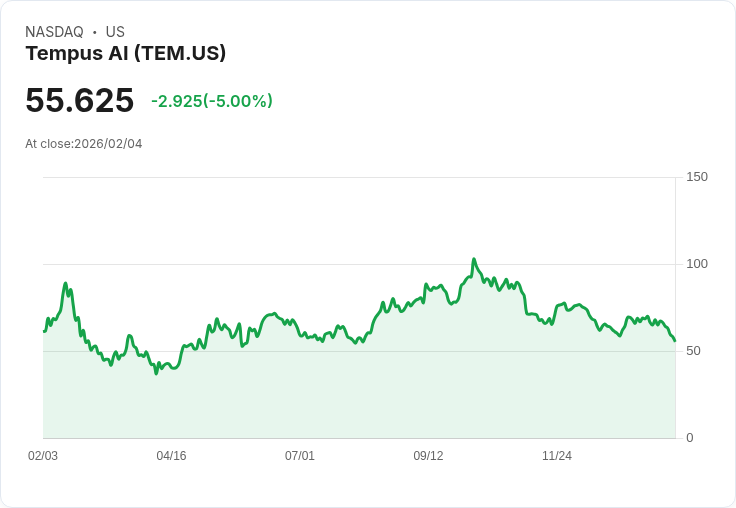Click the 0 y-axis label
The height and width of the screenshot is (508, 736).
tap(690, 438)
